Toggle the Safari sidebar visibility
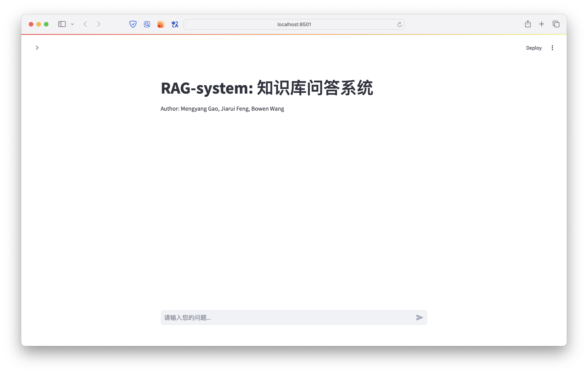Viewport: 588px width, 374px height. point(62,24)
